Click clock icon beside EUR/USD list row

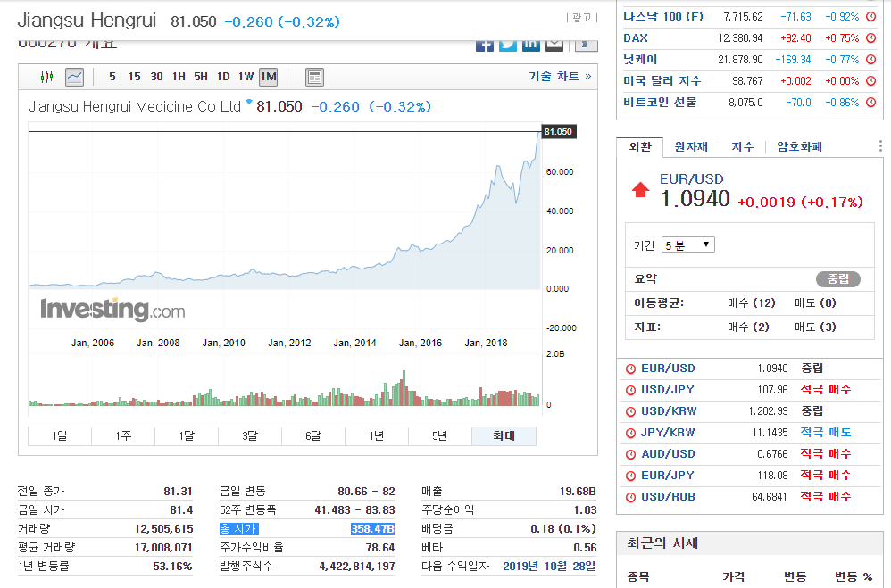pyautogui.click(x=630, y=369)
